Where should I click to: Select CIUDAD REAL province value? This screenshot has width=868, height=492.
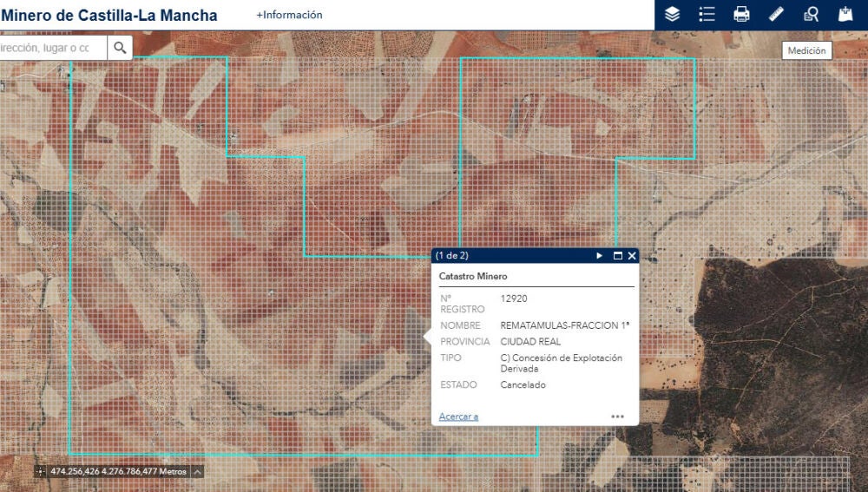[530, 342]
